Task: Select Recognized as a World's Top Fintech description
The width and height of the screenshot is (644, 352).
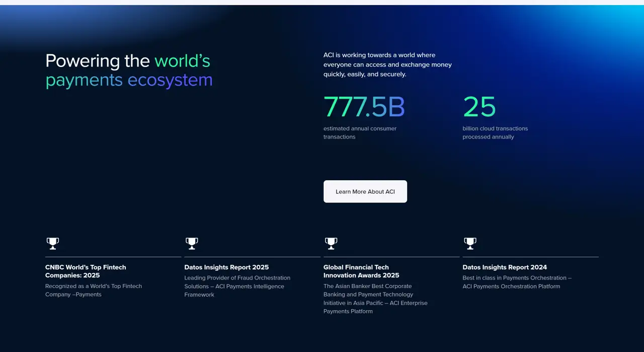Action: pyautogui.click(x=94, y=290)
